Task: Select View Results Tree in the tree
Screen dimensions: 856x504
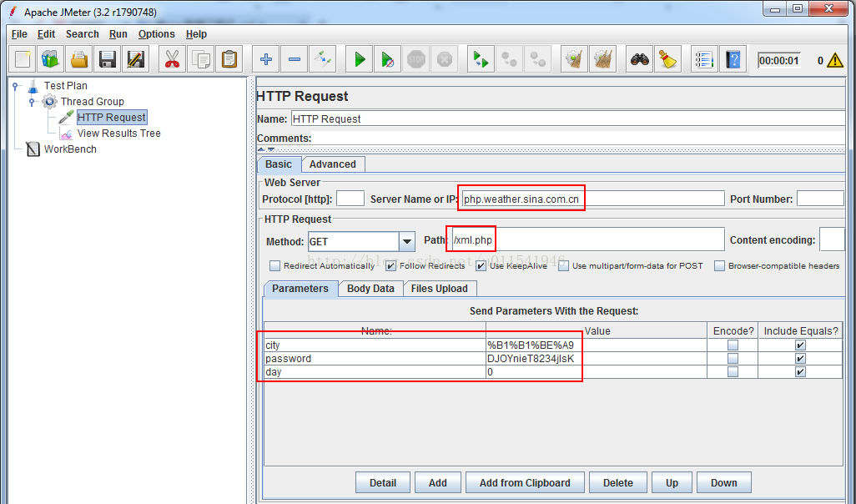Action: (x=119, y=134)
